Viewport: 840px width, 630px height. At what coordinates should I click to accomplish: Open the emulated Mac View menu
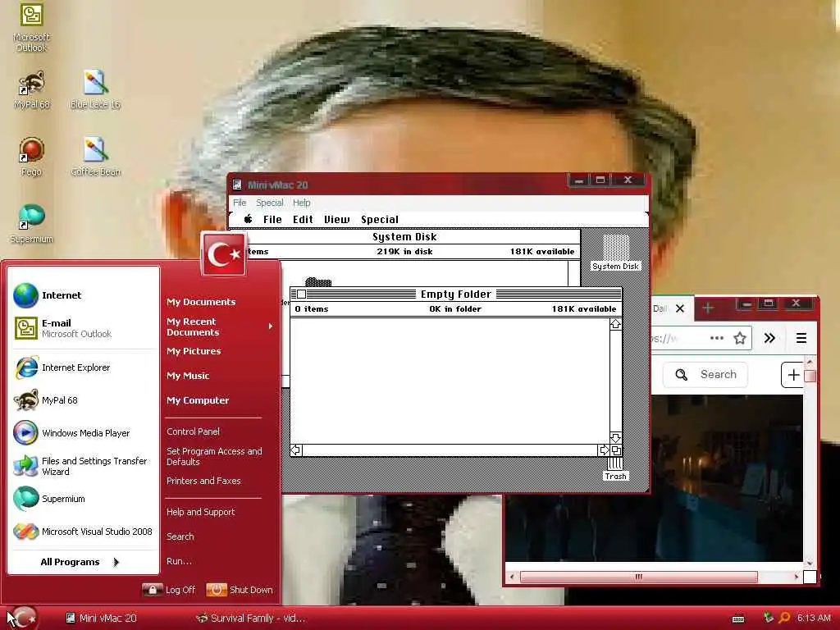pyautogui.click(x=336, y=219)
